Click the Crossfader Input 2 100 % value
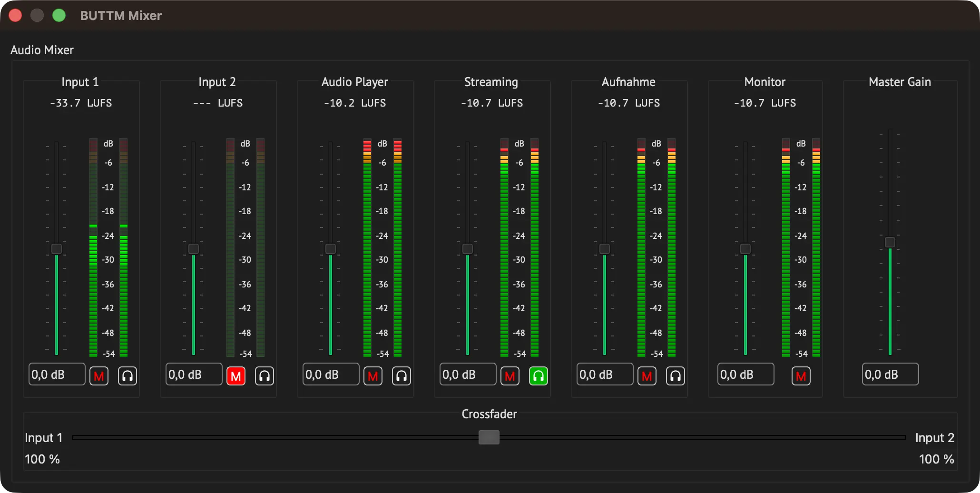This screenshot has width=980, height=493. pos(937,459)
